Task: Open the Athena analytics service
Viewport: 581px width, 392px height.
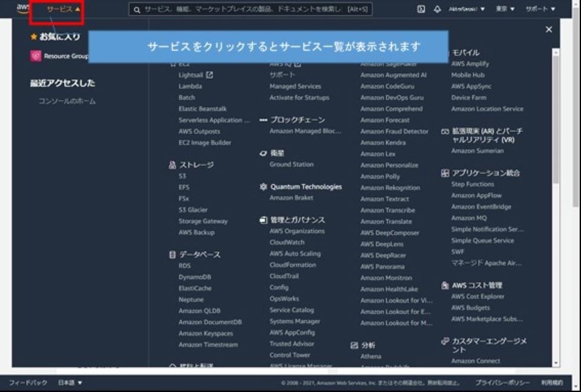Action: click(x=371, y=356)
